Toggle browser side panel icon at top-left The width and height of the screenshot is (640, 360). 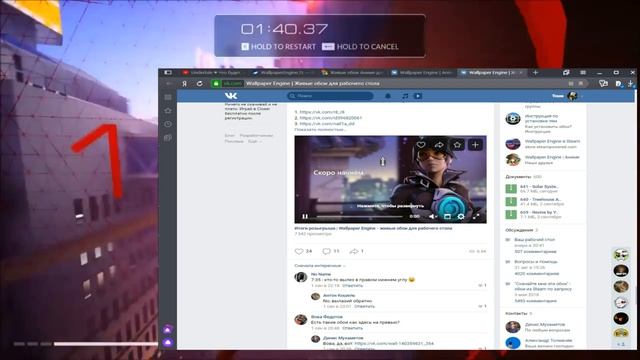(x=168, y=73)
